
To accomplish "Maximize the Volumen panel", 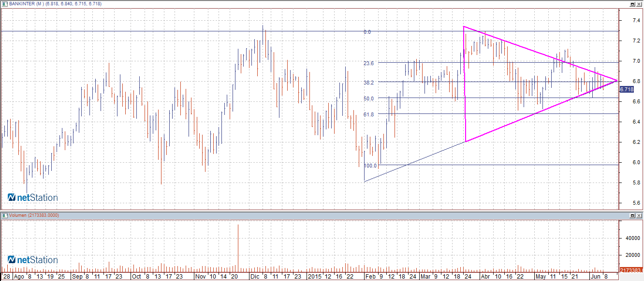I will 632,215.
